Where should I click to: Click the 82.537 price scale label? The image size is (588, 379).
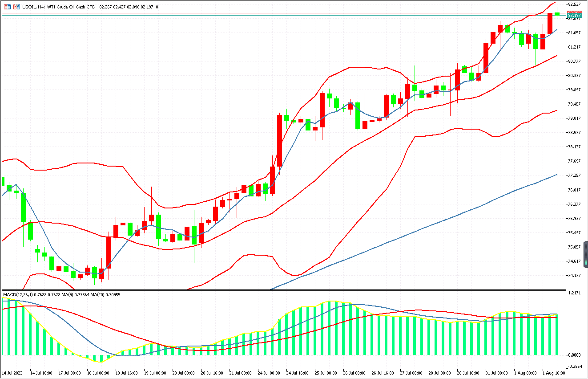(573, 4)
